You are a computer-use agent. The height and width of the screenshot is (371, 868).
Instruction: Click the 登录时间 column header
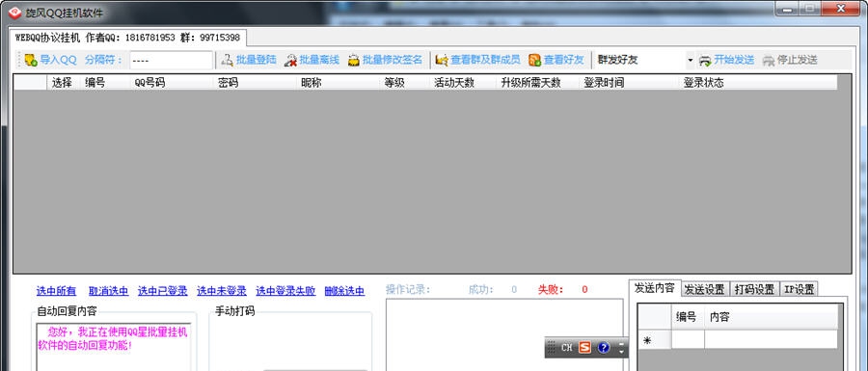630,83
